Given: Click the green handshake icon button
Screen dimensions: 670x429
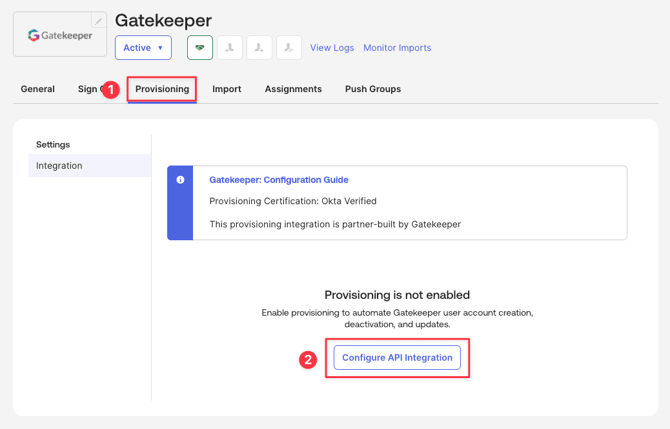Looking at the screenshot, I should 200,47.
